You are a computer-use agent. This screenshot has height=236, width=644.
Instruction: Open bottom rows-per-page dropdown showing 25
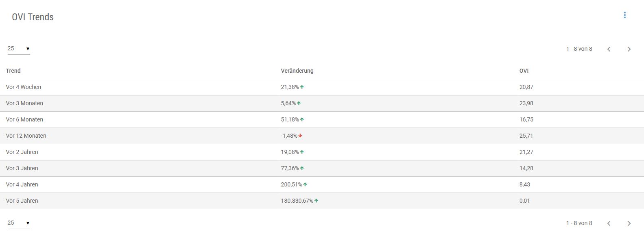[19, 223]
